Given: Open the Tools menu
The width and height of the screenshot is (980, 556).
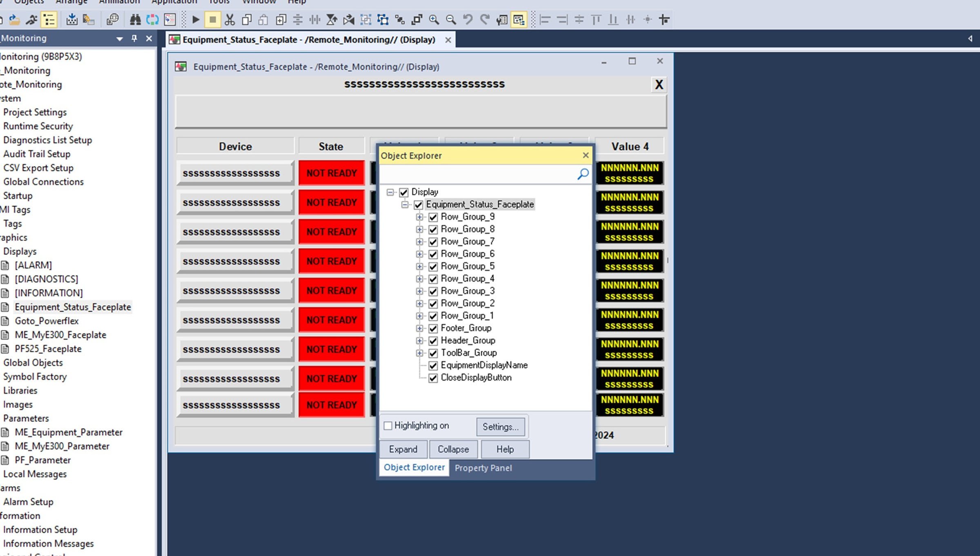Looking at the screenshot, I should pyautogui.click(x=219, y=2).
